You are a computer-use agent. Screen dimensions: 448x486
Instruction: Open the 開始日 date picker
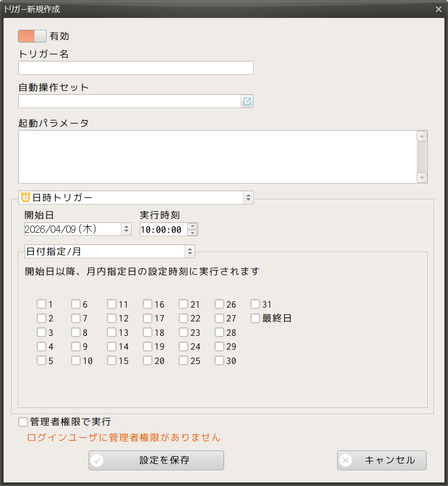point(126,229)
